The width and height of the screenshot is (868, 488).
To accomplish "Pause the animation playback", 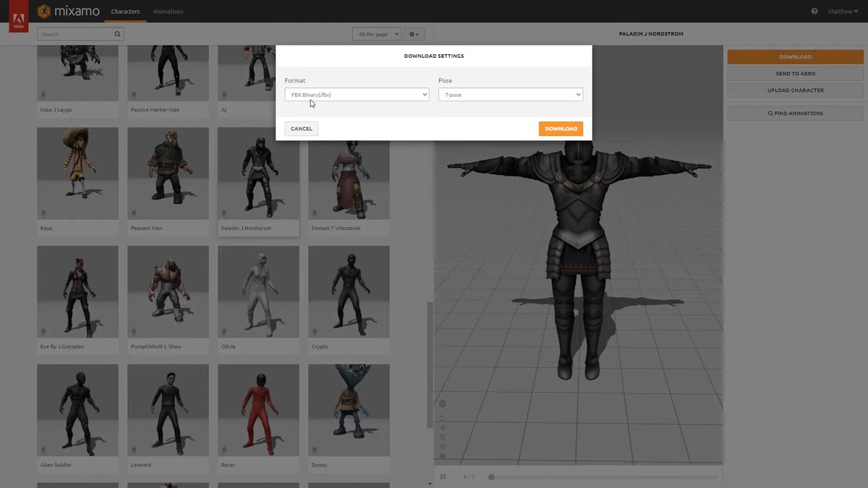I will [x=443, y=476].
